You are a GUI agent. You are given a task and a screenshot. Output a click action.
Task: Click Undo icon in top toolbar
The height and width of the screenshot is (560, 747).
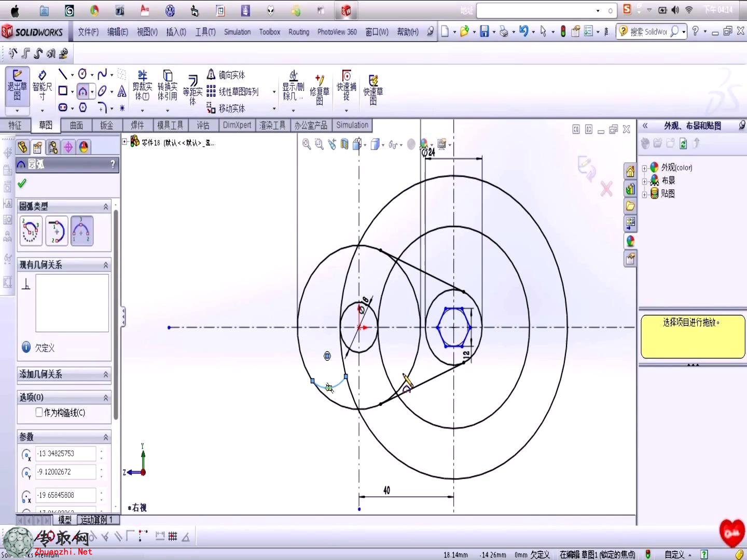pyautogui.click(x=523, y=32)
